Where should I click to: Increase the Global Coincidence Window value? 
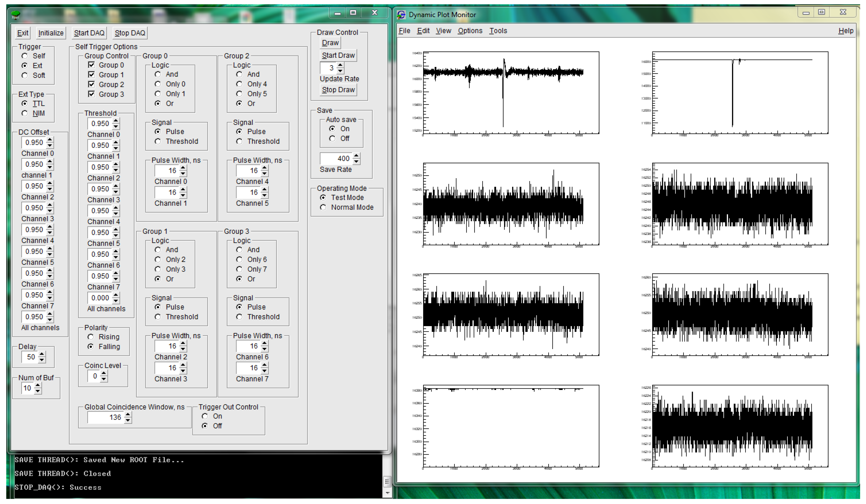point(128,415)
